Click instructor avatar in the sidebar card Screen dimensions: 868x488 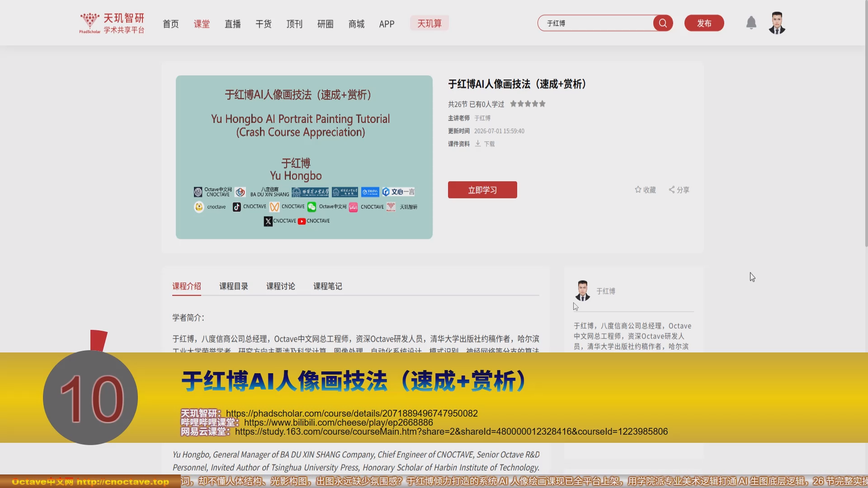[582, 291]
